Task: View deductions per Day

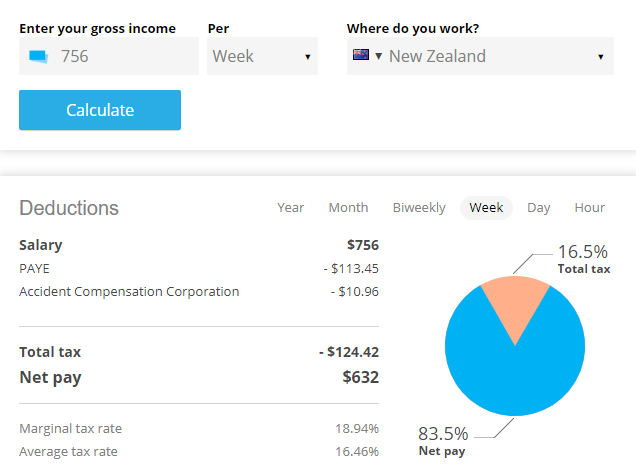Action: (x=539, y=208)
